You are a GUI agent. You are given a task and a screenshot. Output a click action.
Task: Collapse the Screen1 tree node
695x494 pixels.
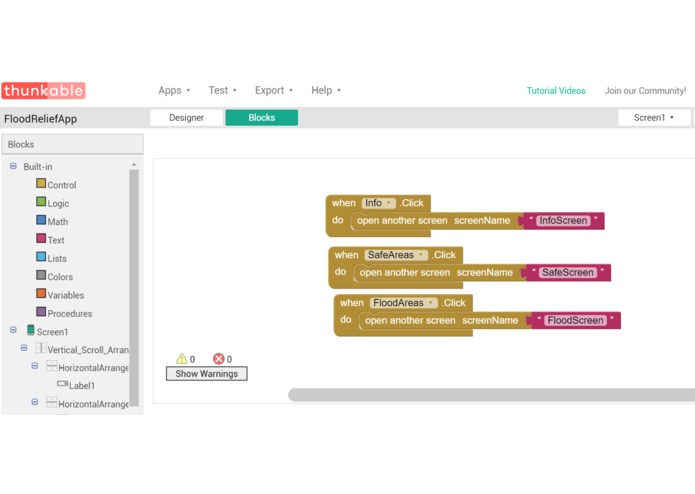pyautogui.click(x=13, y=330)
